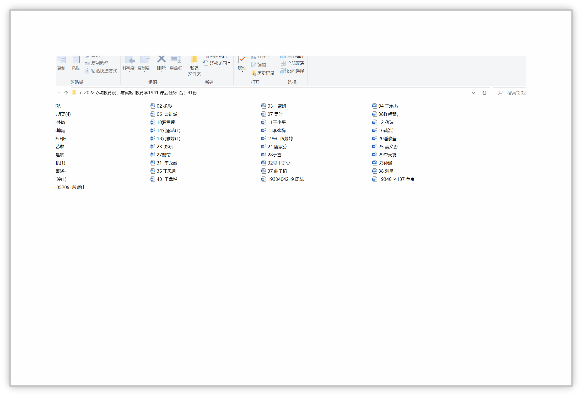Click the refresh button next to the address bar
The width and height of the screenshot is (582, 396).
[x=484, y=93]
